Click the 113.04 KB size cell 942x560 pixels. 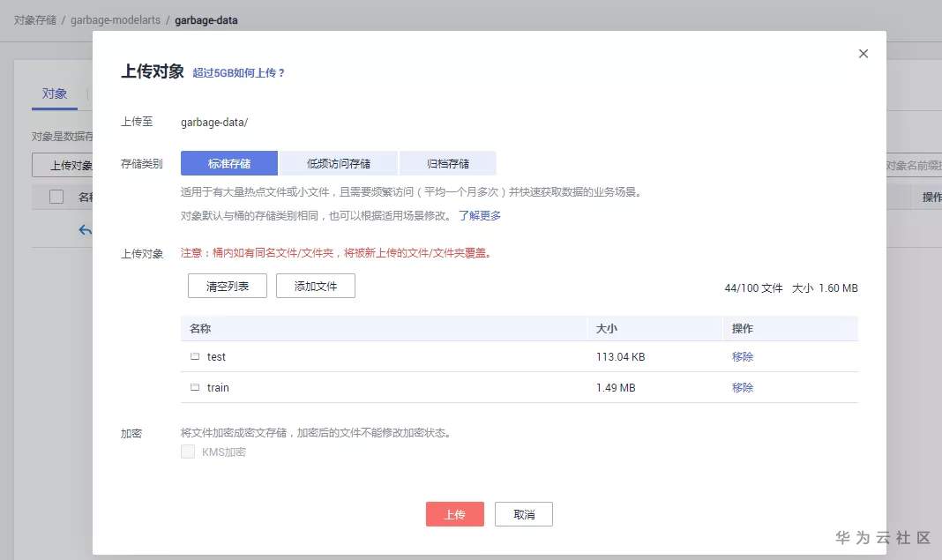point(621,357)
